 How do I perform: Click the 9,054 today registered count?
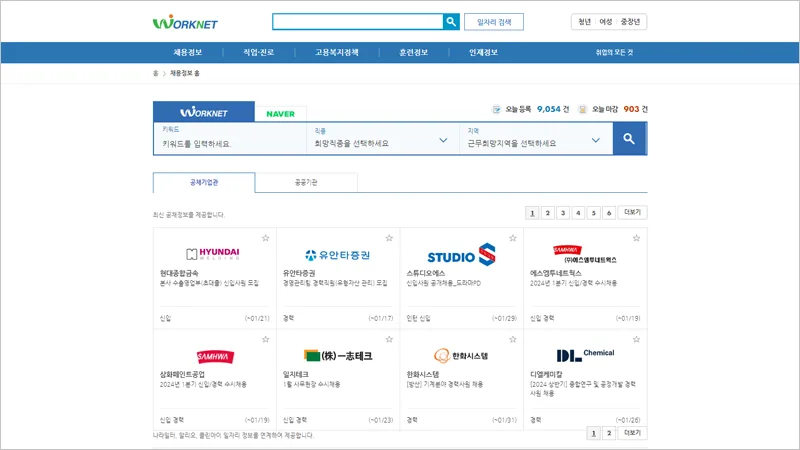click(x=549, y=109)
